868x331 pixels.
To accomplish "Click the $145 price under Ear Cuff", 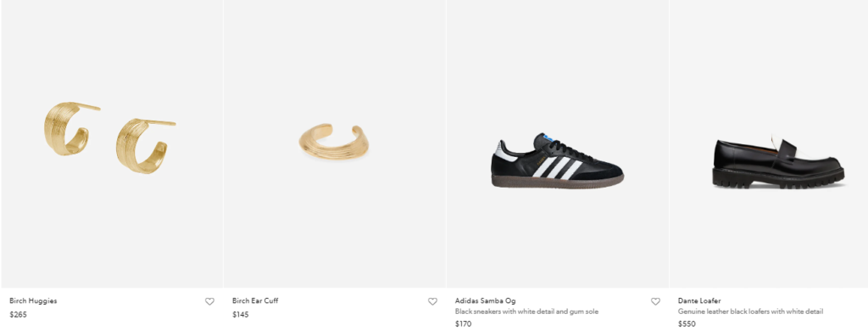I will tap(240, 315).
